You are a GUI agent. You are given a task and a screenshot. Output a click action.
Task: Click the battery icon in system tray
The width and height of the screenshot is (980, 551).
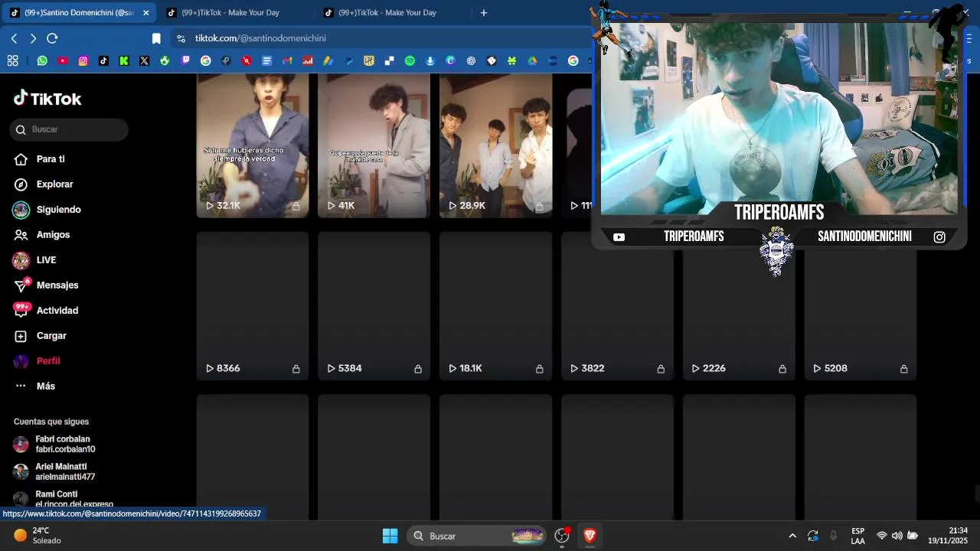coord(913,536)
